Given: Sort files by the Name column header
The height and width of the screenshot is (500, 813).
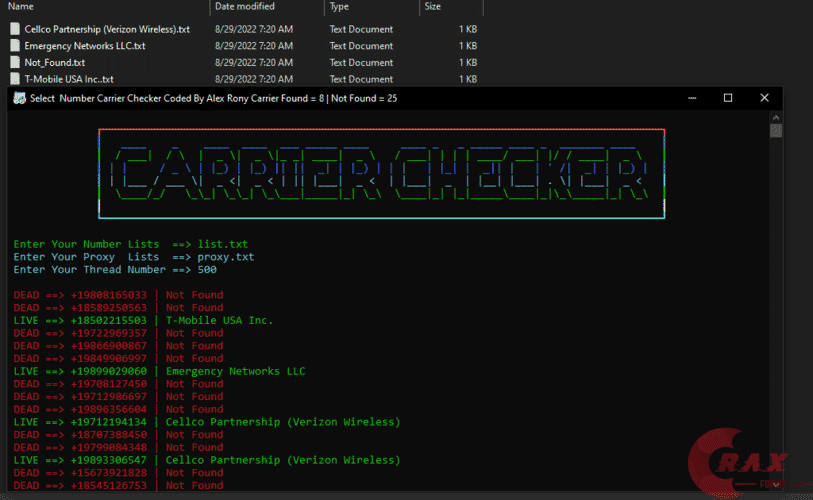Looking at the screenshot, I should tap(21, 6).
